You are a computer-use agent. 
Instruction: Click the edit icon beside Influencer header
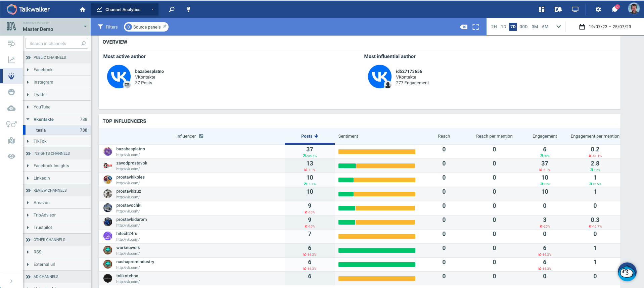point(201,136)
